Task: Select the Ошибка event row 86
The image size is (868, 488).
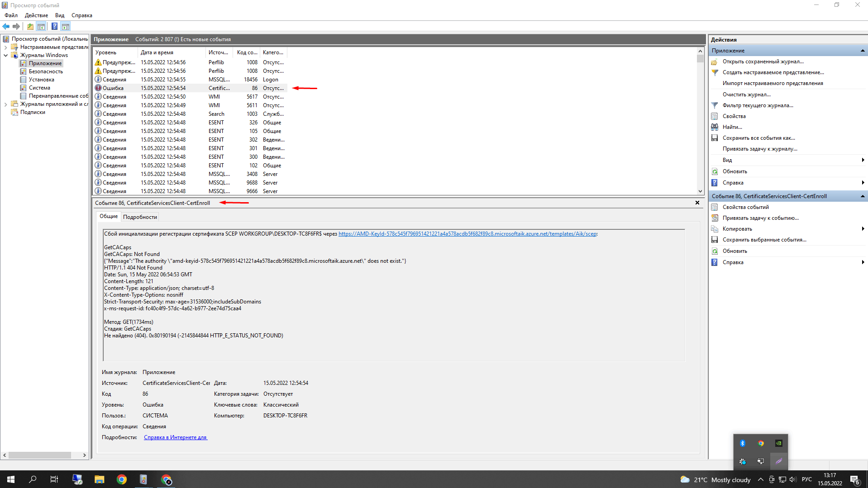Action: (190, 88)
